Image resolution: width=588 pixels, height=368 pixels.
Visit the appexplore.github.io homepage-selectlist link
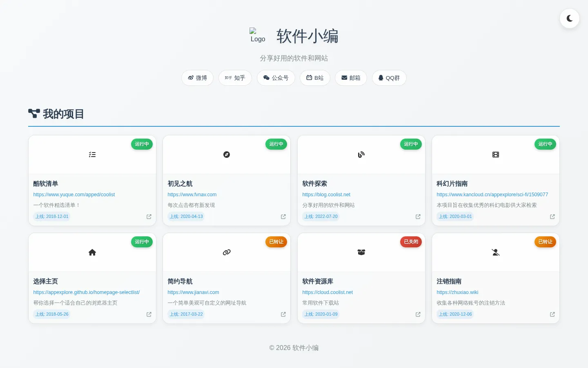click(87, 292)
